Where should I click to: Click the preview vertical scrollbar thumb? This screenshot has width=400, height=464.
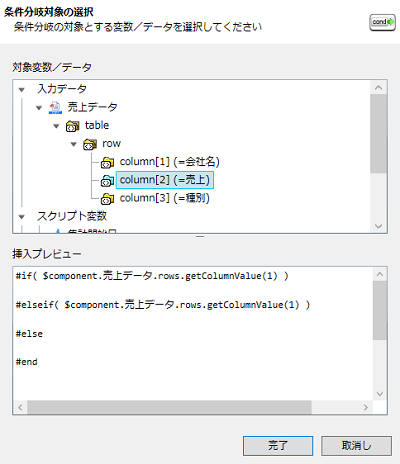click(380, 310)
